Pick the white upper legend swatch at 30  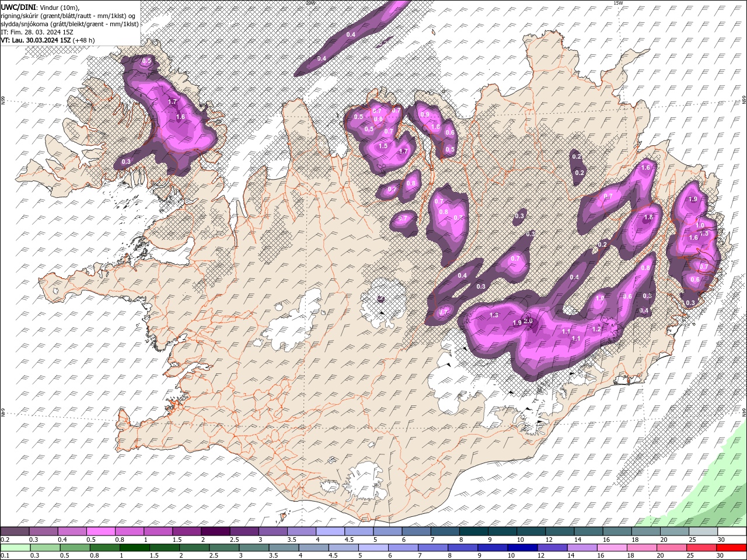(x=731, y=531)
